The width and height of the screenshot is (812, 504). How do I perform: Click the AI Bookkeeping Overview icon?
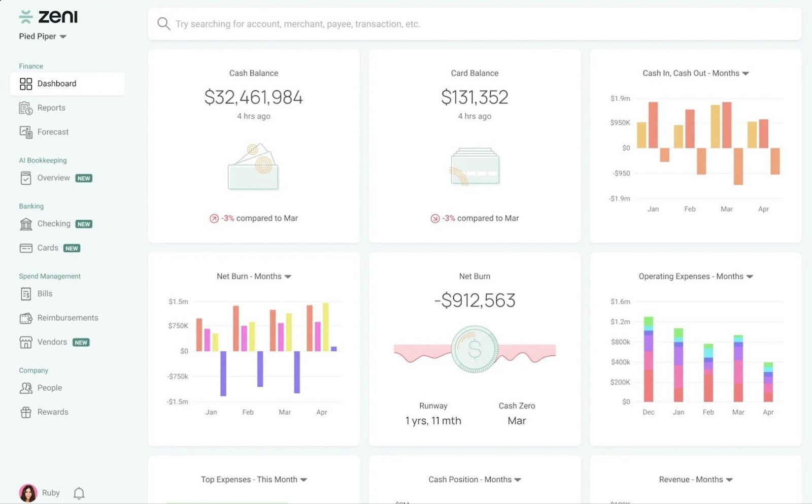tap(26, 178)
